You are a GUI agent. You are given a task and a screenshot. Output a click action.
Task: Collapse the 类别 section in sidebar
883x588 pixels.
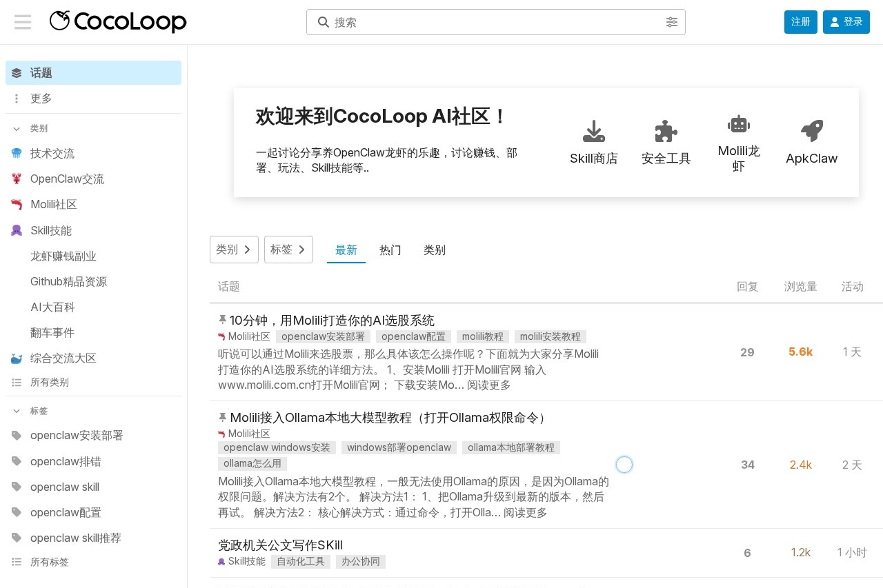17,128
